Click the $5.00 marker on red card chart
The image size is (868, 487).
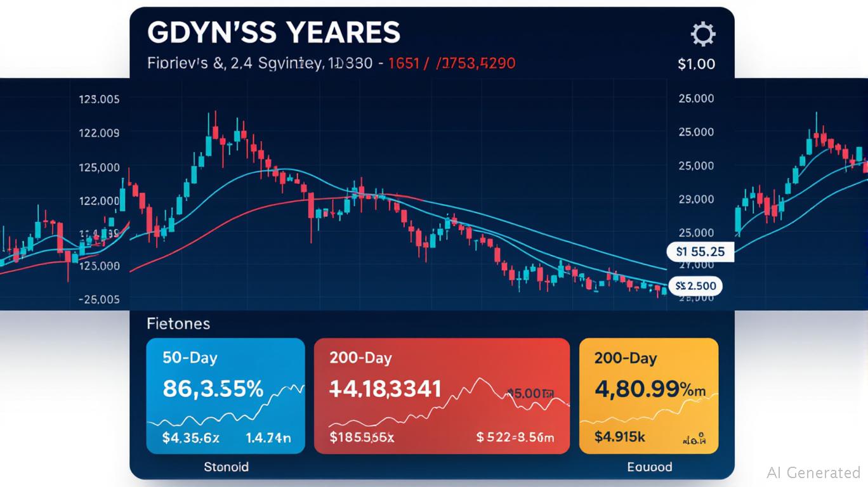tap(530, 394)
